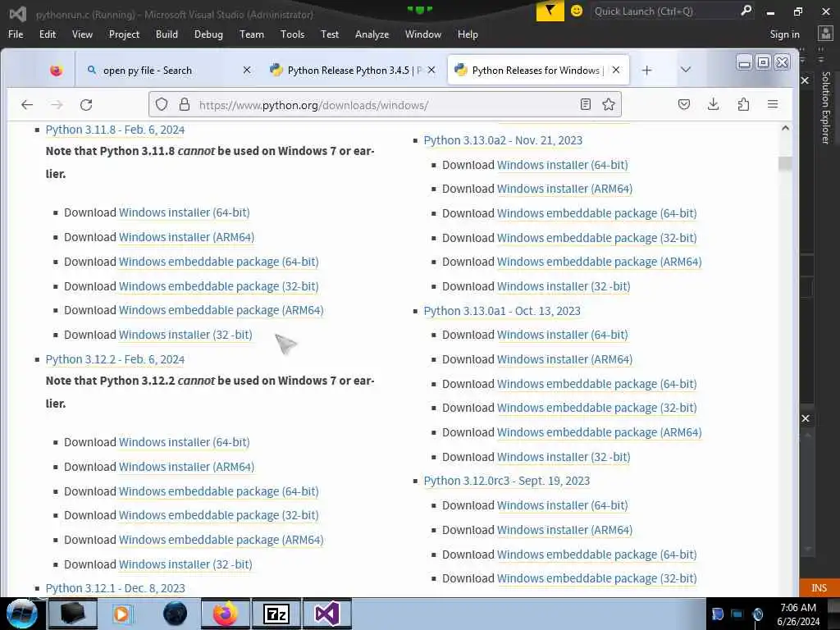Download Python 3.11.8 Windows installer (64-bit)
The height and width of the screenshot is (630, 840).
(184, 212)
